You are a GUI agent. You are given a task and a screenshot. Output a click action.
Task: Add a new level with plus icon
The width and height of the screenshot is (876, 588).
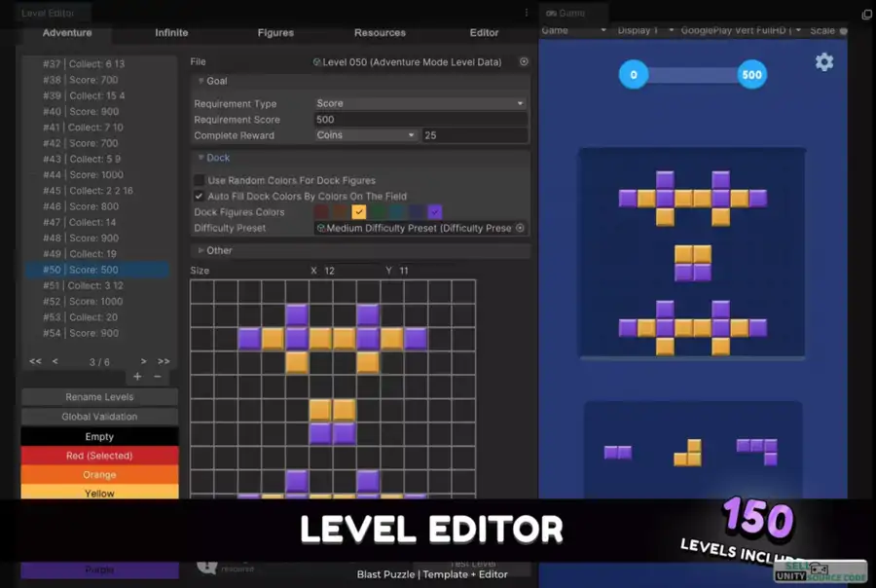pyautogui.click(x=137, y=377)
